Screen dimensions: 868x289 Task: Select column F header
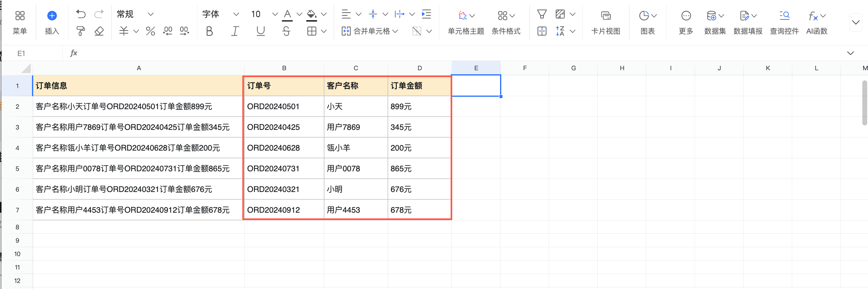pos(525,68)
